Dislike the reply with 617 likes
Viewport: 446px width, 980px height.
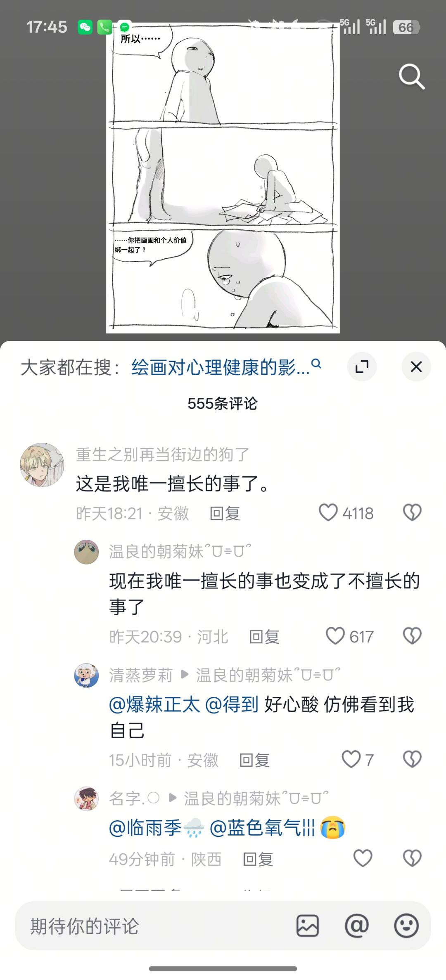click(412, 636)
